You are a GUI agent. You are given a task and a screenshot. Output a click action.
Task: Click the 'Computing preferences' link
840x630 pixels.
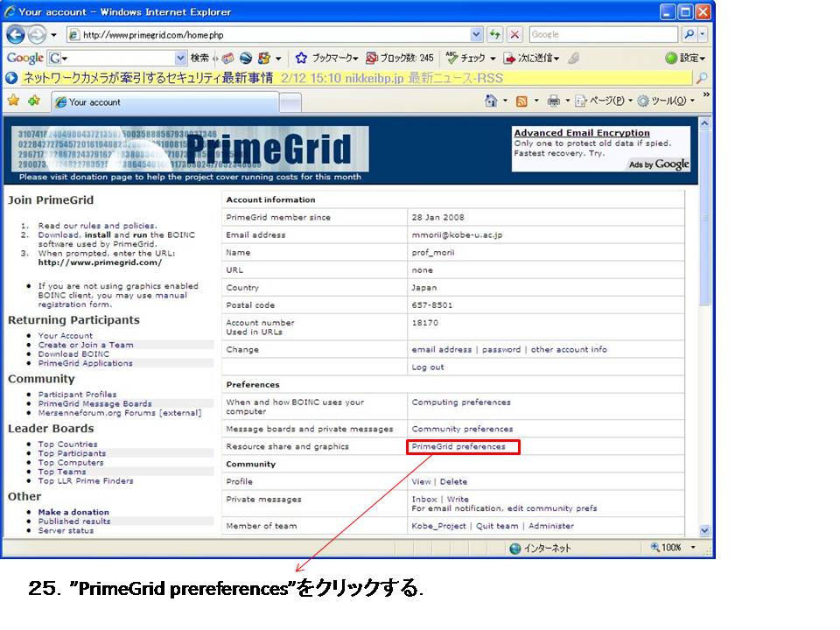coord(461,402)
